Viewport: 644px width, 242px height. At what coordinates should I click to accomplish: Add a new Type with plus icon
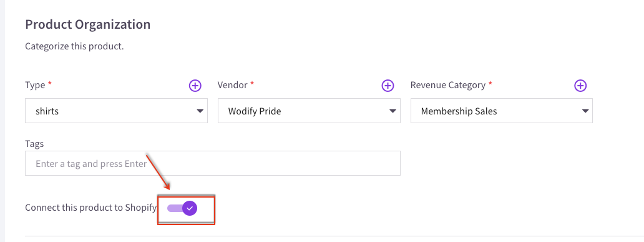coord(195,86)
